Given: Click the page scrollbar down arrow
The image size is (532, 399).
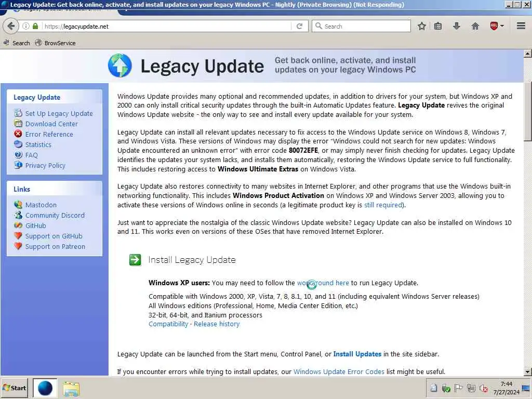Looking at the screenshot, I should (528, 372).
